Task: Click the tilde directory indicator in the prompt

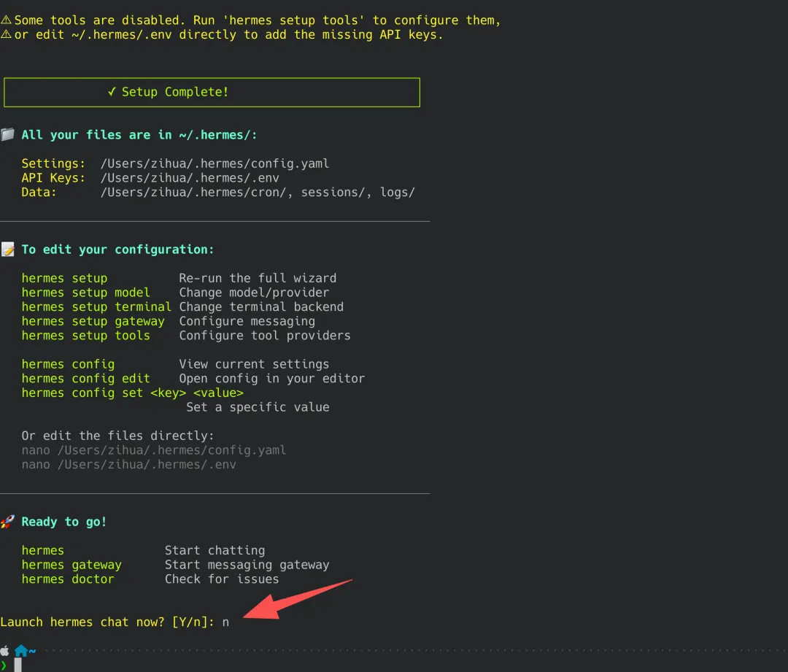Action: (x=32, y=651)
